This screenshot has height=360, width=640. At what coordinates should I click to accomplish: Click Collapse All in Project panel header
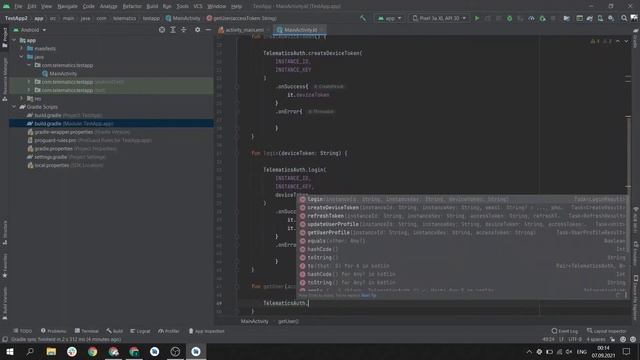(184, 30)
